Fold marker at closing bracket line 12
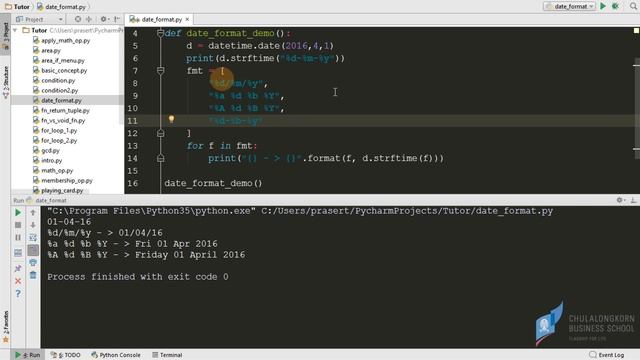Image resolution: width=640 pixels, height=360 pixels. (160, 133)
